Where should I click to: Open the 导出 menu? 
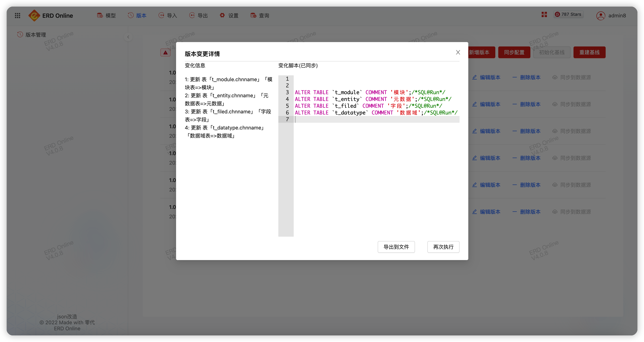tap(199, 16)
